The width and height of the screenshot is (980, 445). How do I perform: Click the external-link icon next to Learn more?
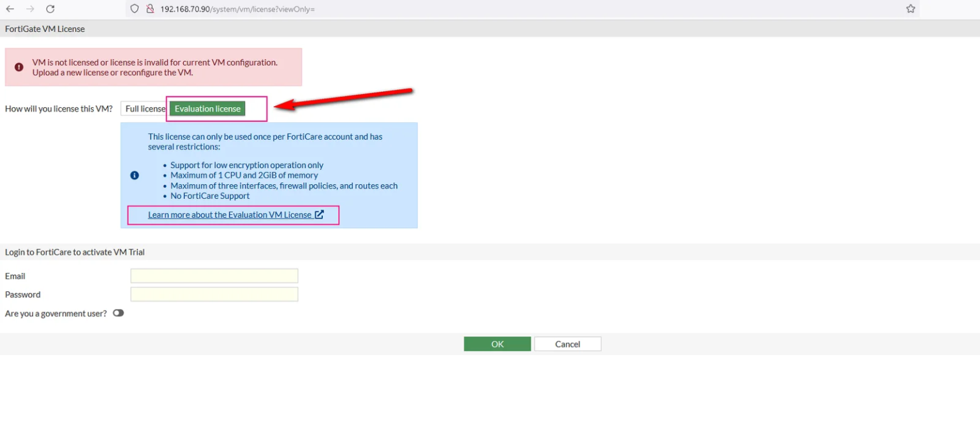(319, 215)
